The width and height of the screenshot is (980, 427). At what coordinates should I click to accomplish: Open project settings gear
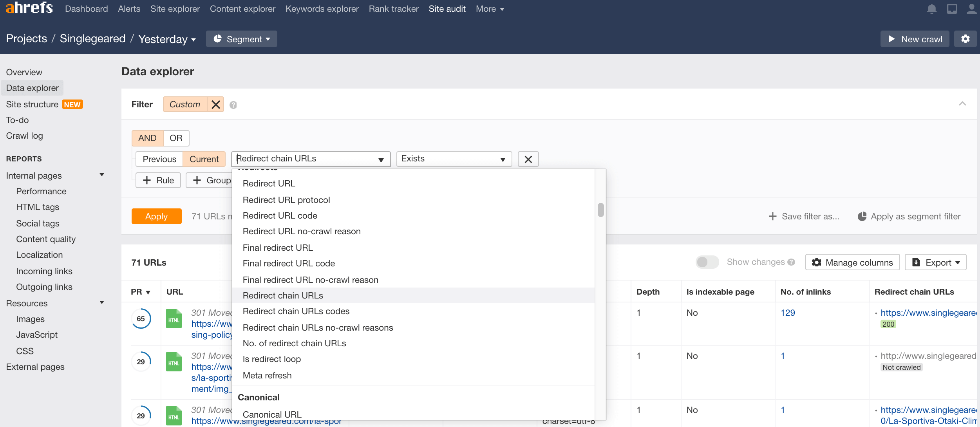pyautogui.click(x=965, y=39)
